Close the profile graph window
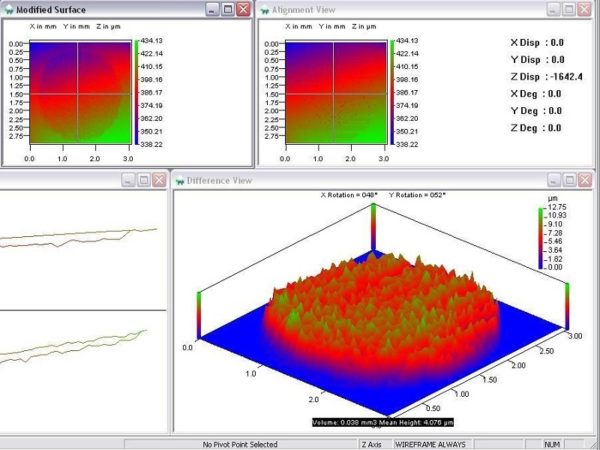The image size is (600, 450). [x=160, y=180]
